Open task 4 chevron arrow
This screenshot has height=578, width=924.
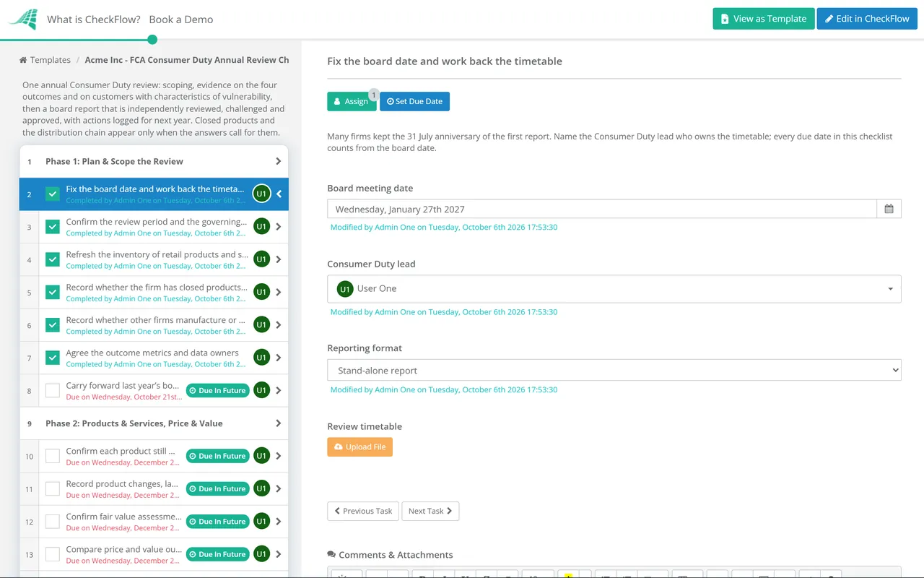279,259
